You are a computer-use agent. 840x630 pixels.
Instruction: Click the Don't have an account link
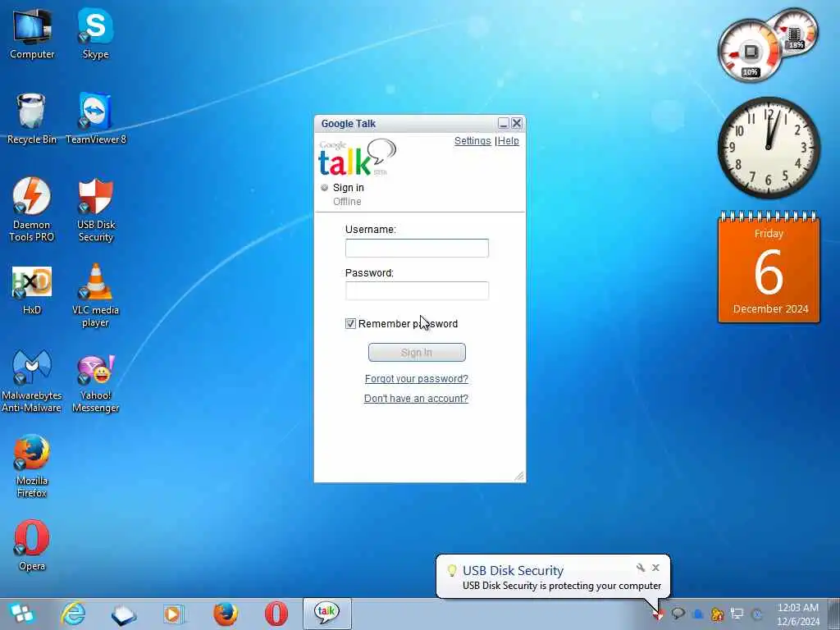point(416,399)
